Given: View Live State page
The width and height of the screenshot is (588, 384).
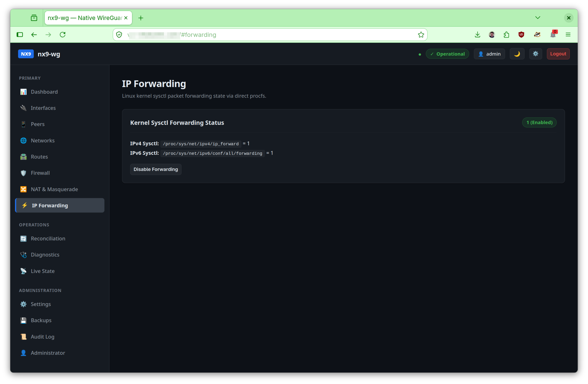Looking at the screenshot, I should click(x=59, y=271).
